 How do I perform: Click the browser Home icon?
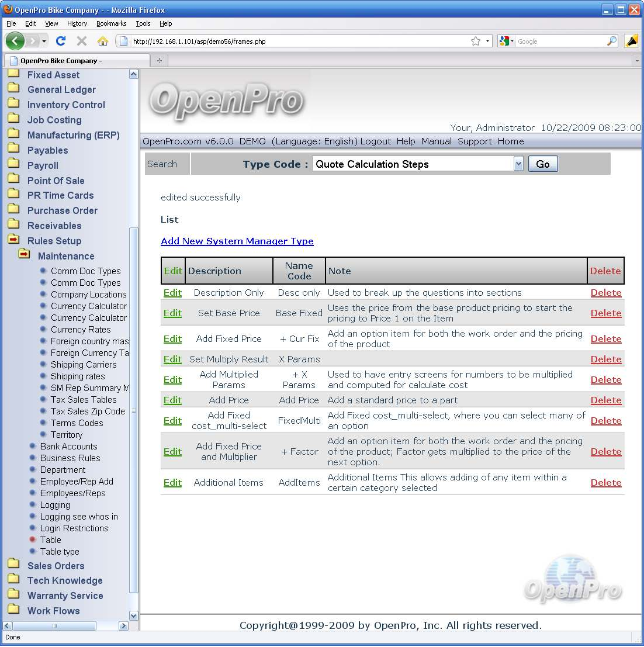(102, 41)
